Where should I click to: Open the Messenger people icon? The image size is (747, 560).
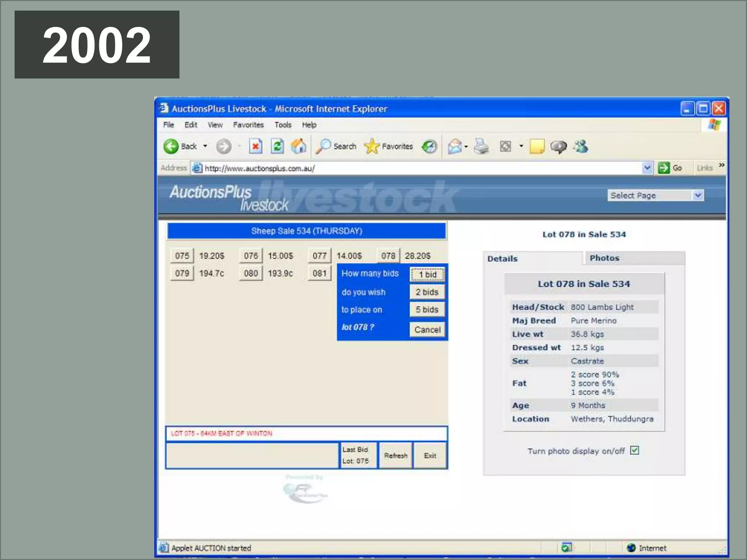[581, 147]
